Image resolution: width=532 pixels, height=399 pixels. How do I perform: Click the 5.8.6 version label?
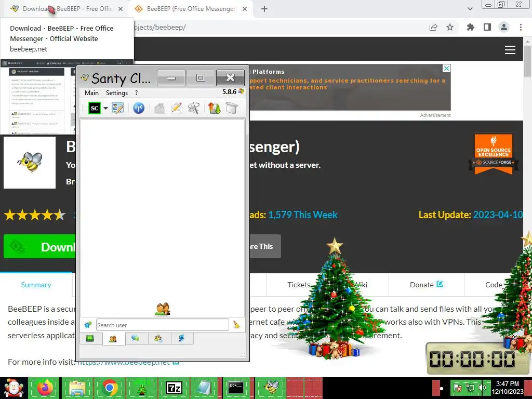coord(229,91)
